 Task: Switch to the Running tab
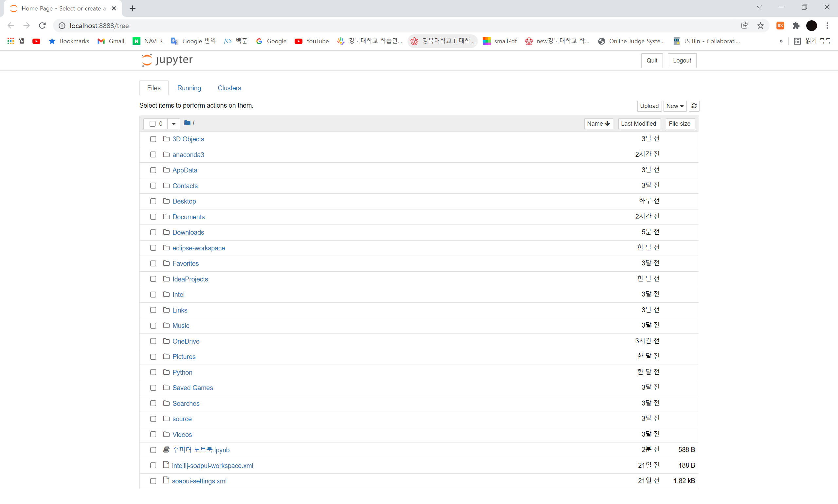click(x=189, y=88)
